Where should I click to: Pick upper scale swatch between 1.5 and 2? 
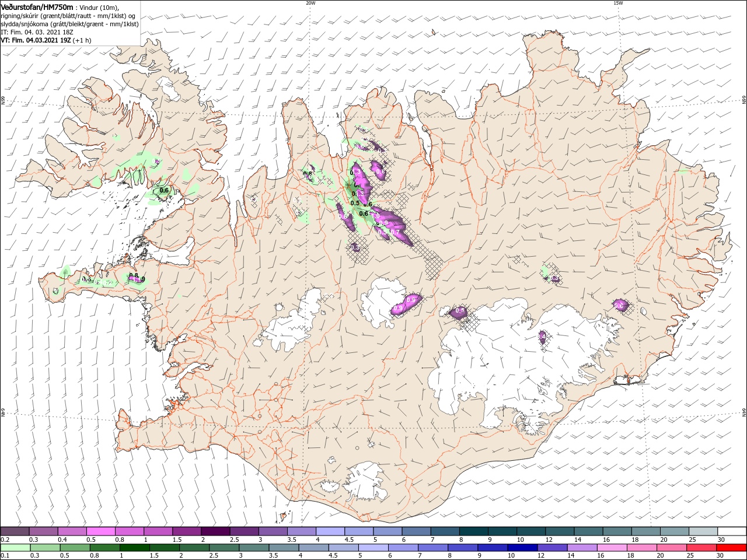click(x=186, y=531)
